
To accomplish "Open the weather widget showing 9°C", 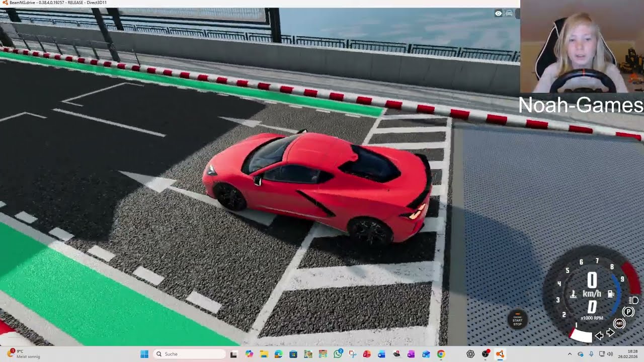I will (23, 354).
